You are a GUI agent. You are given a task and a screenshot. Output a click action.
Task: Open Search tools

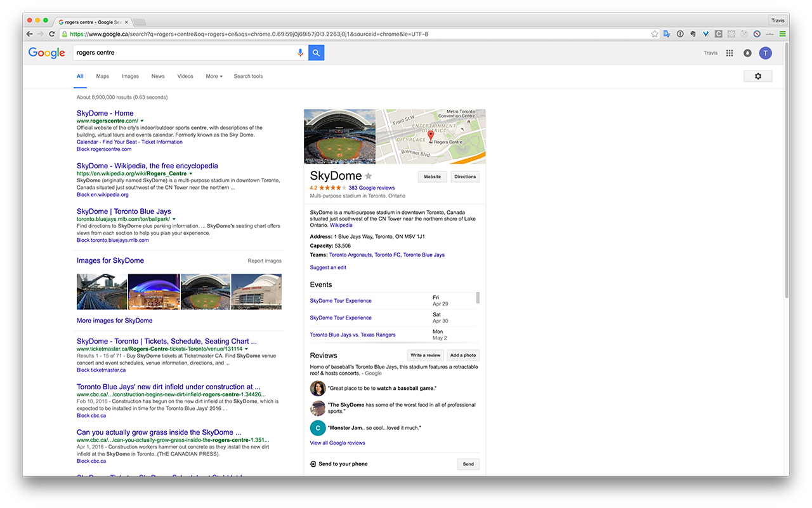point(248,76)
